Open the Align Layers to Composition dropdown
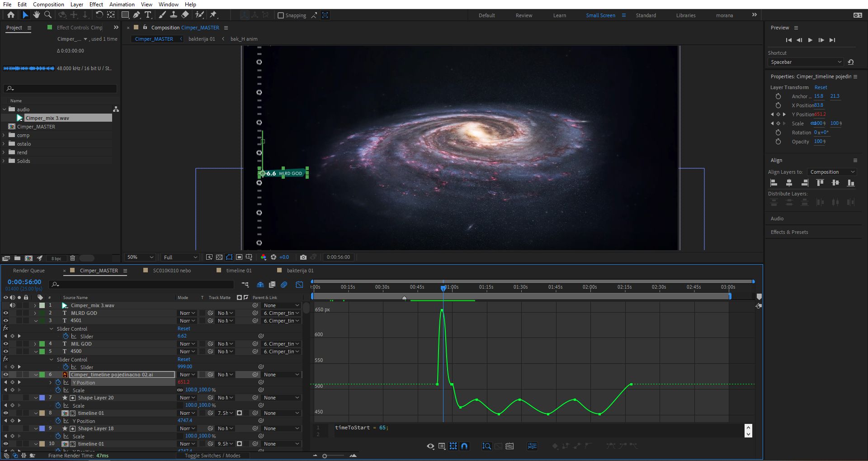The image size is (868, 461). [x=832, y=172]
